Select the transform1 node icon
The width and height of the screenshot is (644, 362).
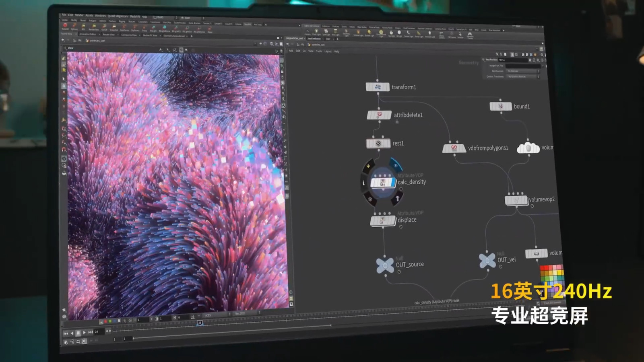[x=378, y=87]
